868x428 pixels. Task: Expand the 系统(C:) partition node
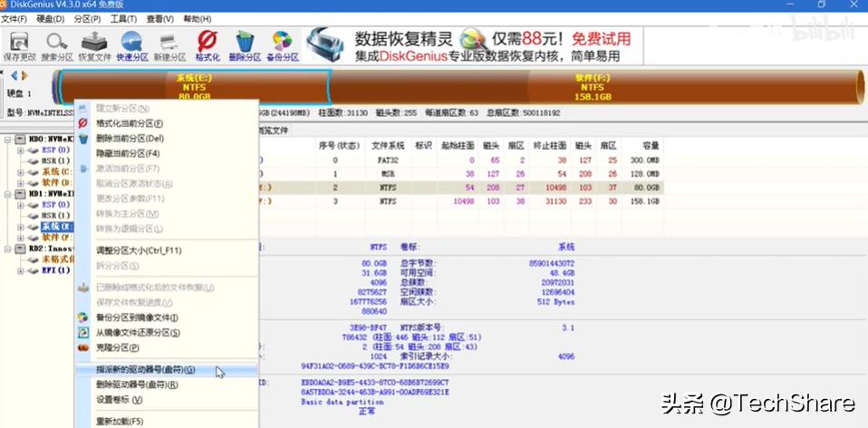point(21,172)
